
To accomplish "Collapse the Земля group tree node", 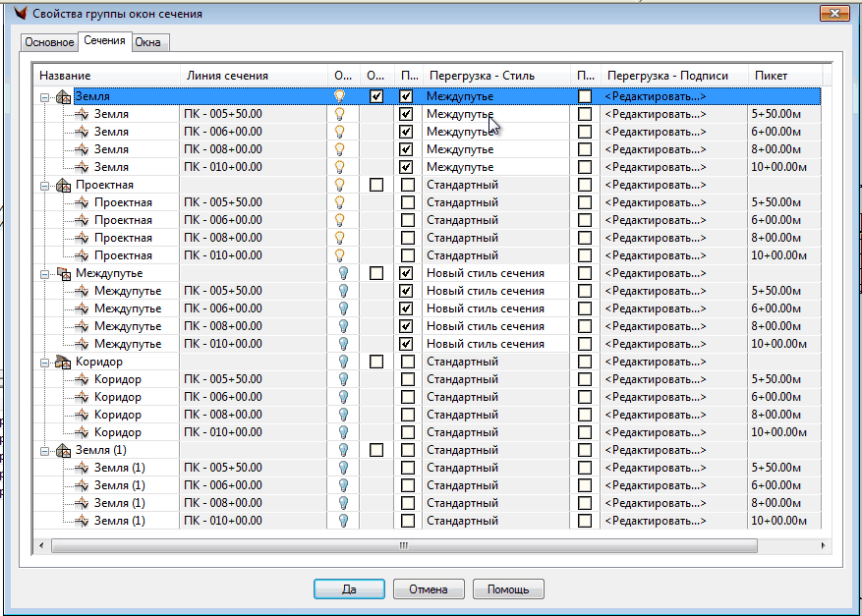I will pyautogui.click(x=45, y=96).
